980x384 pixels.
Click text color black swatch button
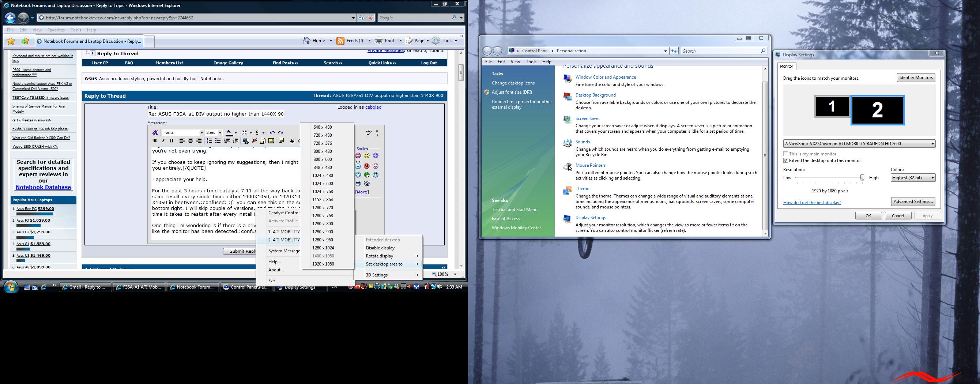click(229, 133)
